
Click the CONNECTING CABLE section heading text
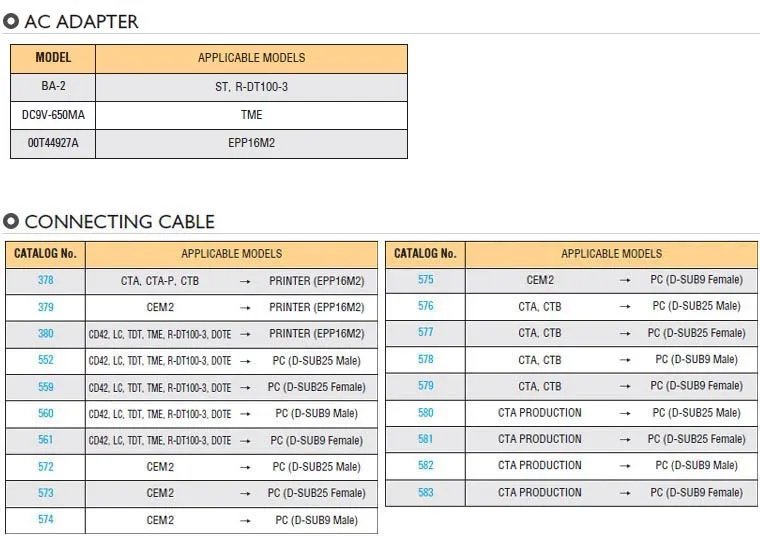tap(119, 221)
